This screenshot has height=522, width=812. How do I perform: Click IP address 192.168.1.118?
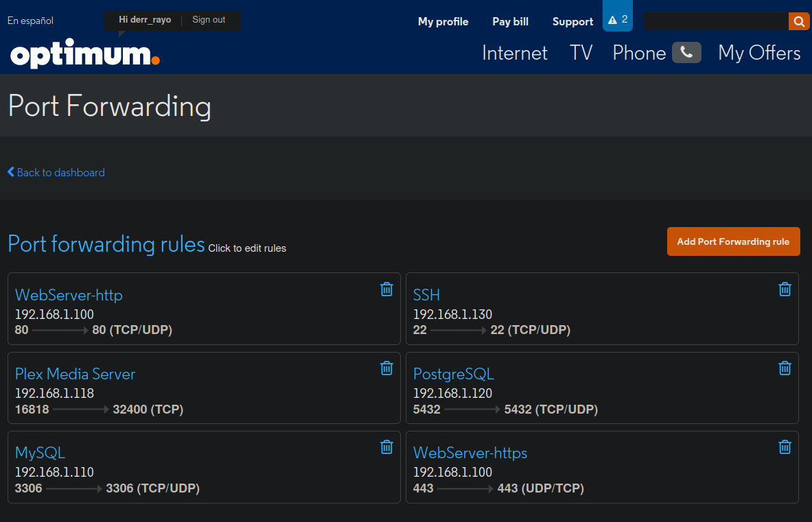(54, 393)
